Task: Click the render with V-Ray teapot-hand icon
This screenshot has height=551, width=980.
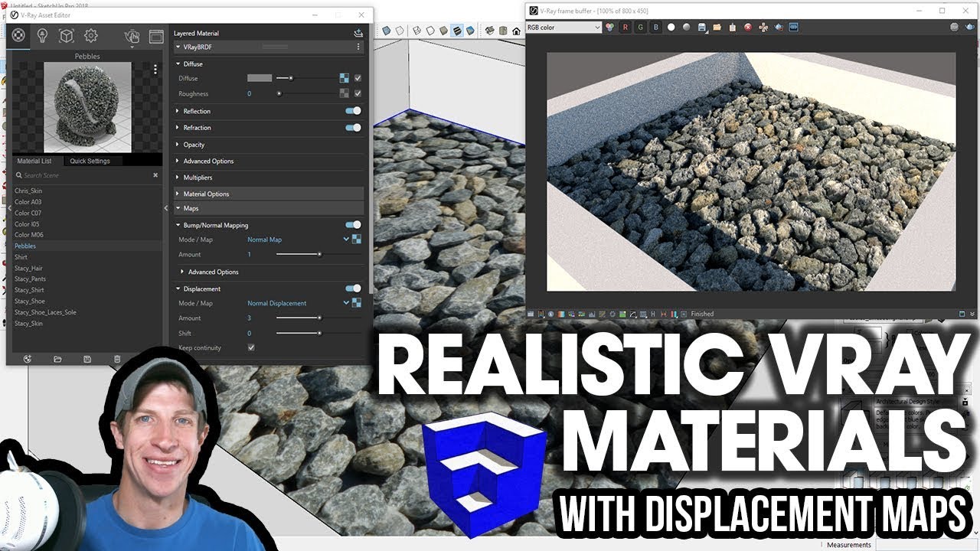Action: pyautogui.click(x=132, y=36)
